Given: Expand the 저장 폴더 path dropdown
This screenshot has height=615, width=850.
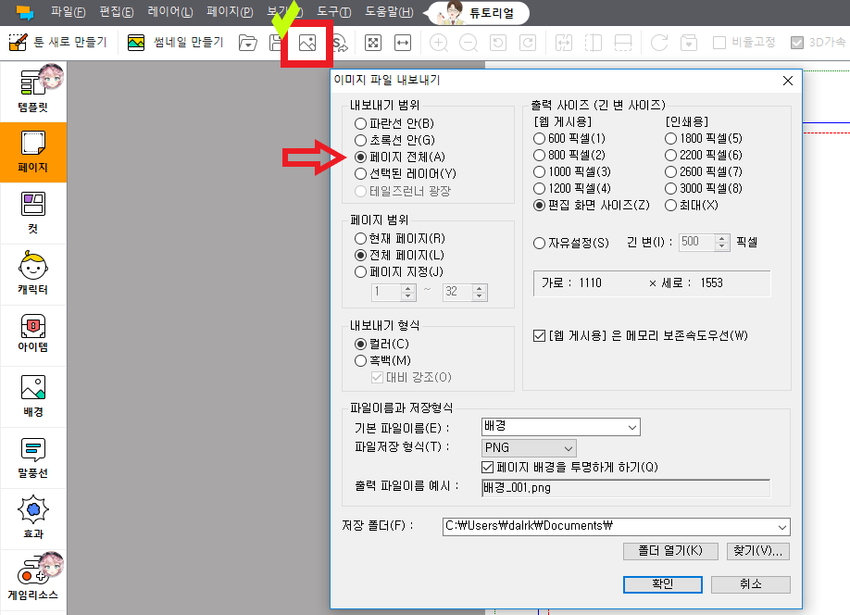Looking at the screenshot, I should (782, 527).
